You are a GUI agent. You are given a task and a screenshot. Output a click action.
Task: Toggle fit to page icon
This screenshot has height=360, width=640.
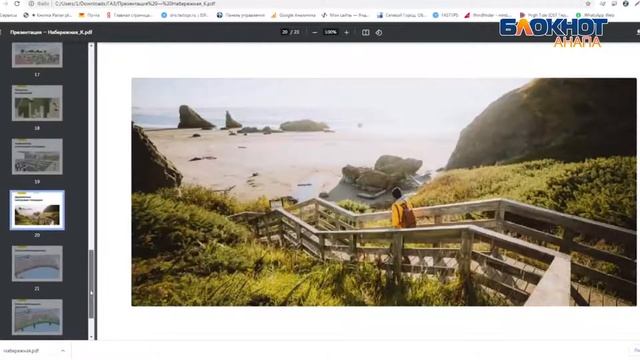tap(365, 32)
